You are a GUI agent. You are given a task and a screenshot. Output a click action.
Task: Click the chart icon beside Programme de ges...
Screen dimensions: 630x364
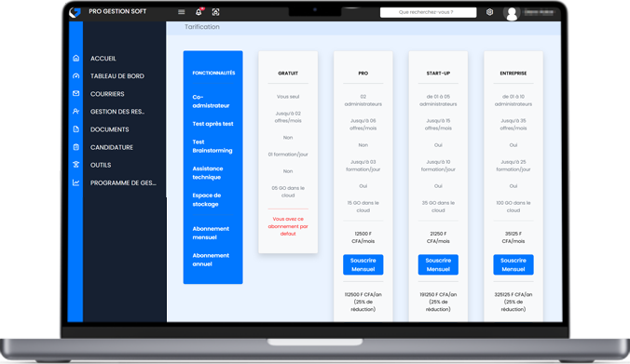75,182
